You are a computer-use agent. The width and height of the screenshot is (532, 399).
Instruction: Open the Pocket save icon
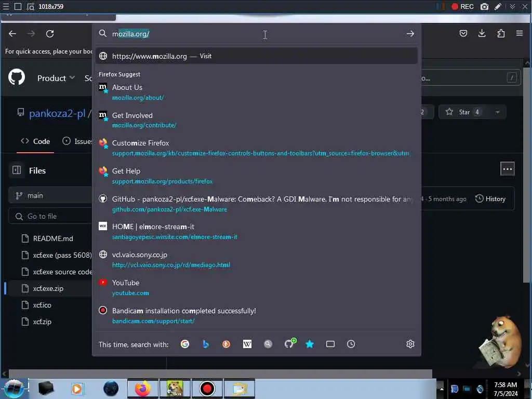(x=463, y=33)
